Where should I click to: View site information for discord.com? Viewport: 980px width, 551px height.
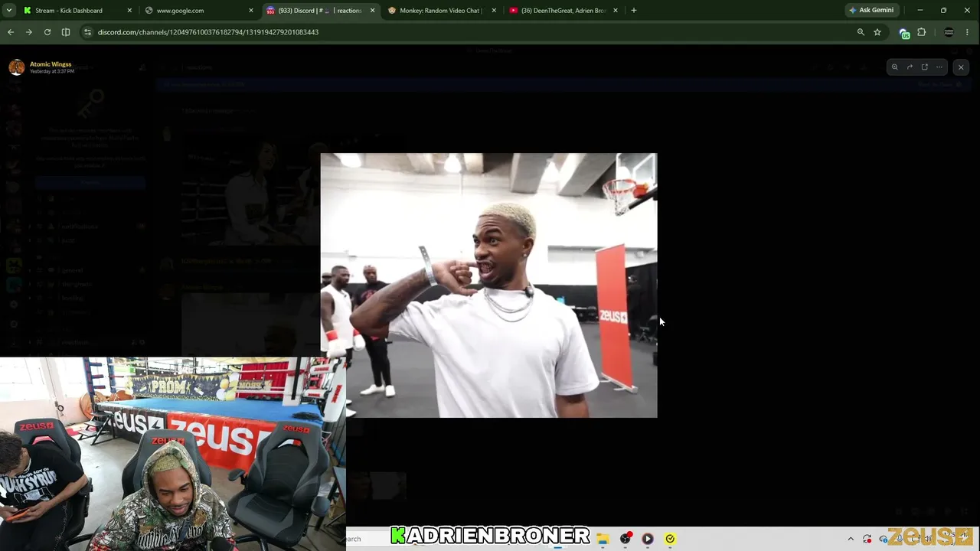click(87, 32)
